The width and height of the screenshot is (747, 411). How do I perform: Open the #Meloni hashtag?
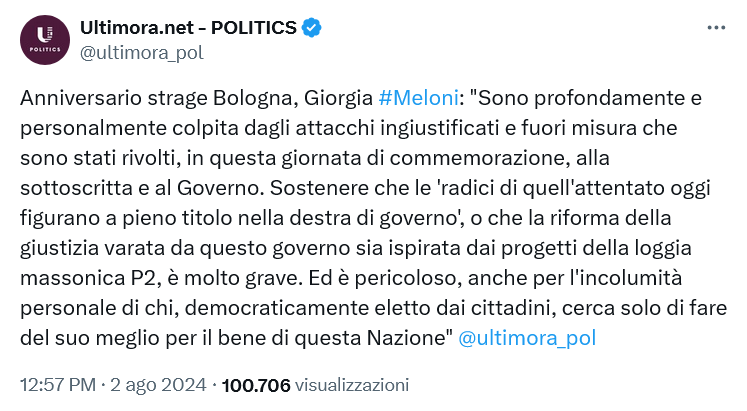(x=418, y=98)
